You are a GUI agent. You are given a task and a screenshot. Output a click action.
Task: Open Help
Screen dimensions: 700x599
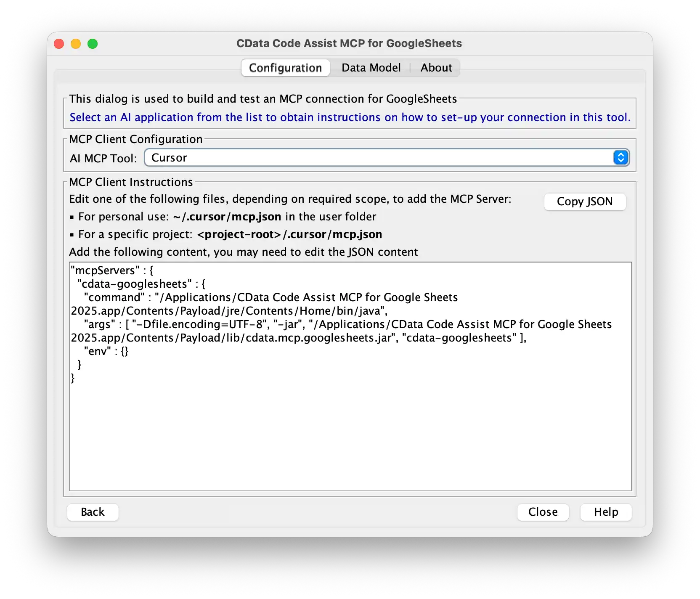(606, 512)
